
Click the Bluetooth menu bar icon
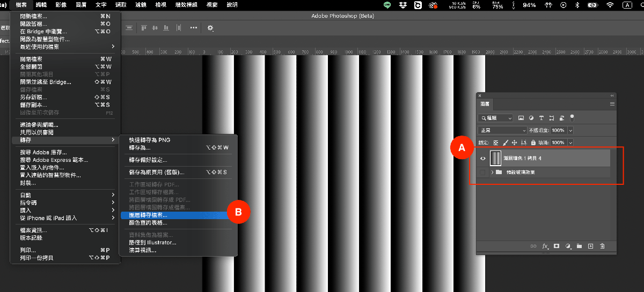(x=577, y=4)
